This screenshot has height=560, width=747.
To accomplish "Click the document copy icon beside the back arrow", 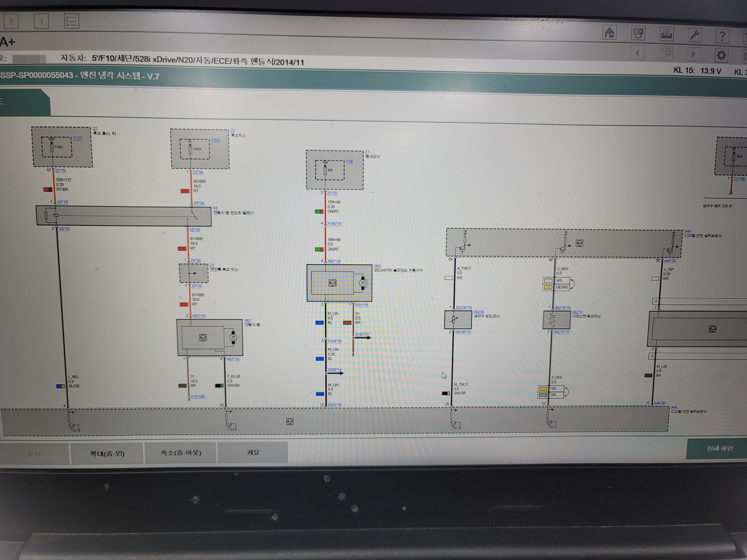I will click(666, 53).
